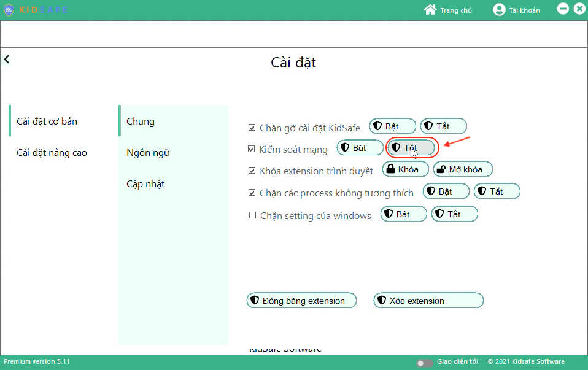Enable Chặn setting của windows checkbox
This screenshot has width=588, height=370.
pos(252,215)
